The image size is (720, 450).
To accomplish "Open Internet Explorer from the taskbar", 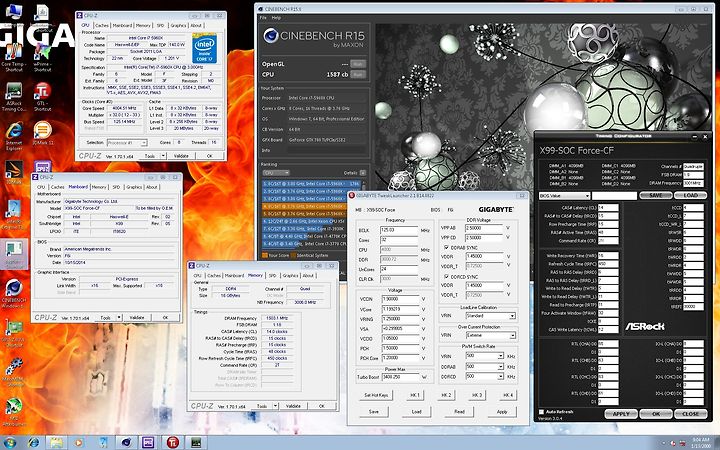I will (34, 443).
